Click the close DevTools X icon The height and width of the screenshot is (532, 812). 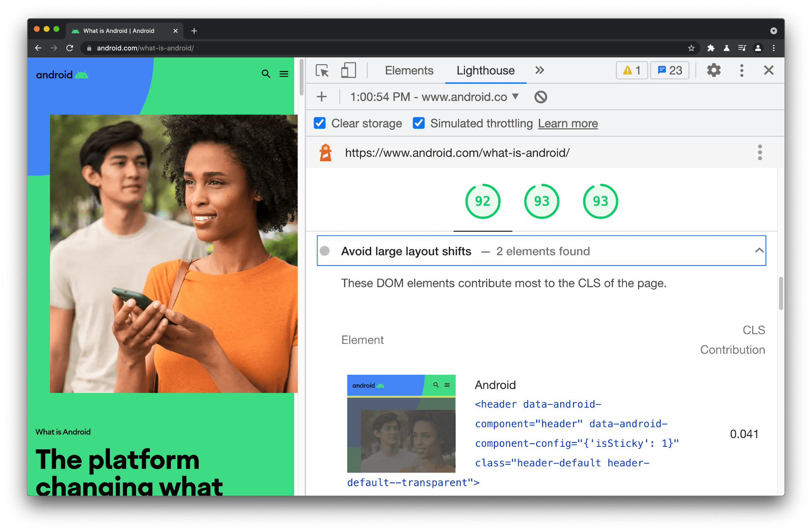(x=769, y=70)
